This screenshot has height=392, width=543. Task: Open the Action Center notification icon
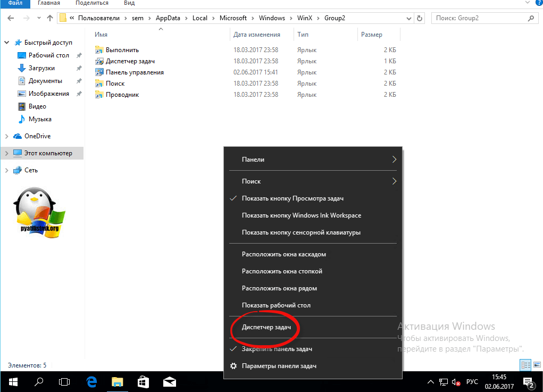tap(529, 382)
